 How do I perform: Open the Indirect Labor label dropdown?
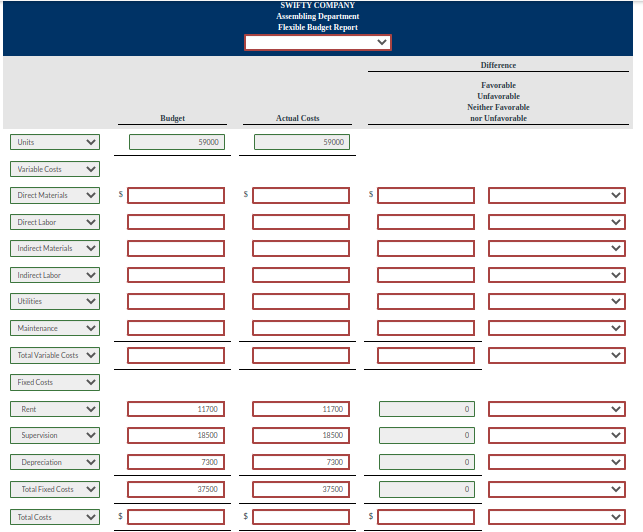55,275
